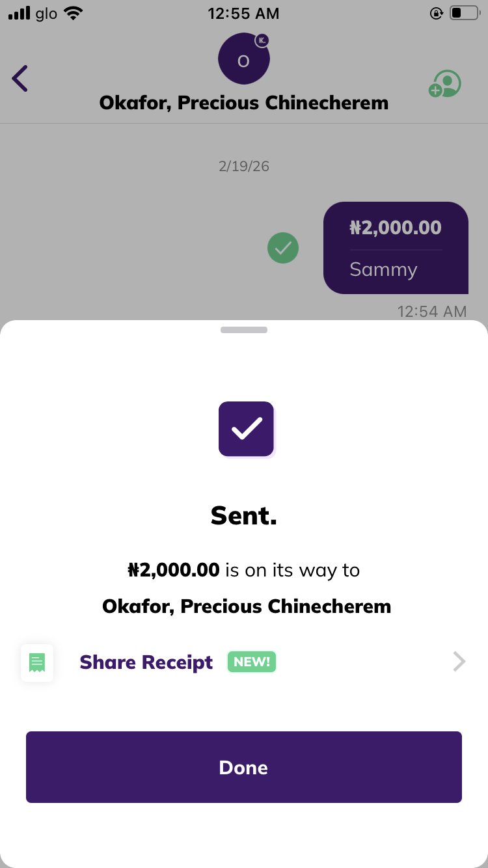
Task: Tap the "Sammy" note in payment bubble
Action: 383,269
